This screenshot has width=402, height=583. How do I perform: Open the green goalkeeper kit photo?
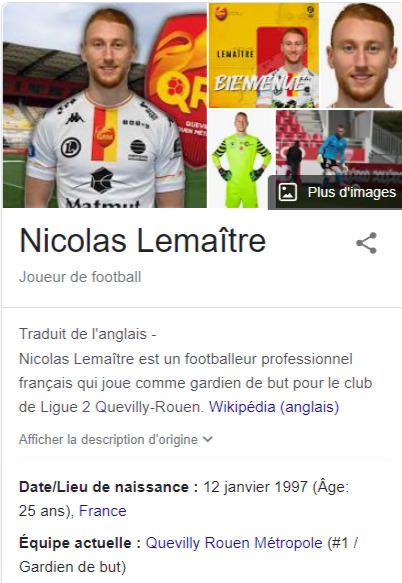[241, 159]
